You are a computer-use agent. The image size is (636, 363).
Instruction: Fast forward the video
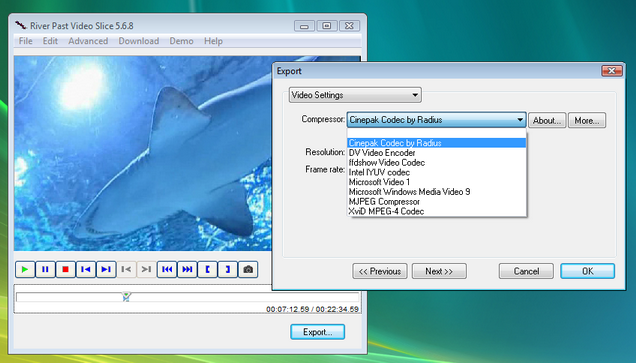187,269
